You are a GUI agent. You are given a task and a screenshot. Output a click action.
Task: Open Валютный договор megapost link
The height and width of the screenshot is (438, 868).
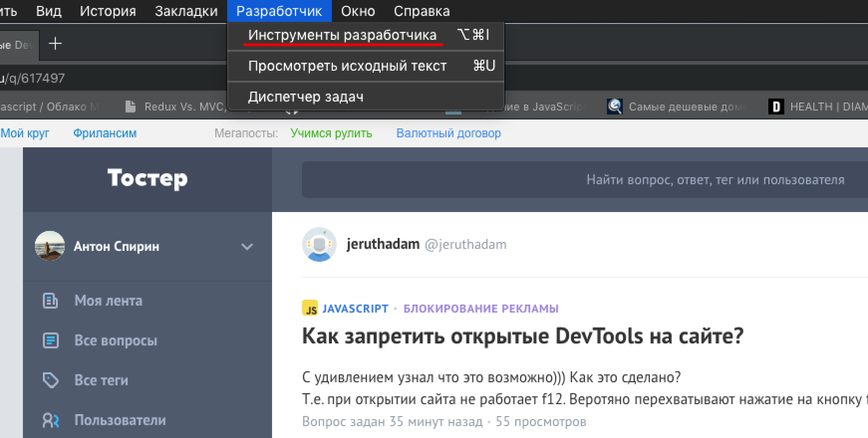448,133
